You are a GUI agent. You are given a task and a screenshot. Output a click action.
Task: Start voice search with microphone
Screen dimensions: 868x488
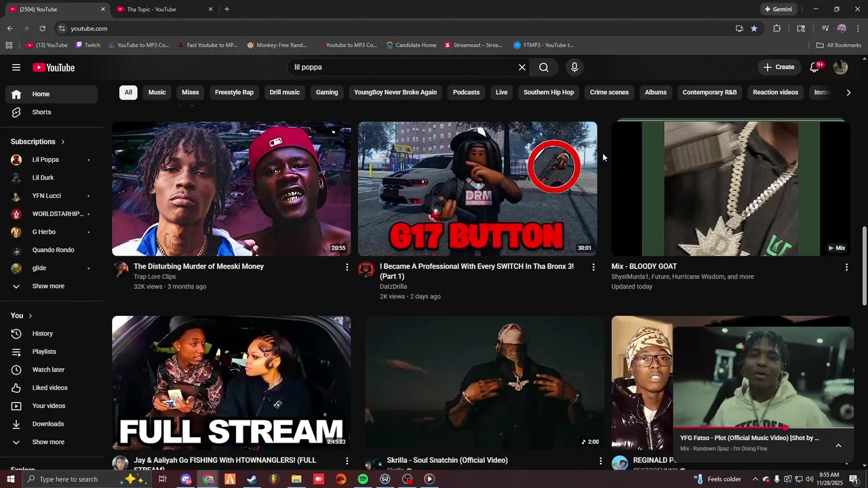(x=574, y=67)
